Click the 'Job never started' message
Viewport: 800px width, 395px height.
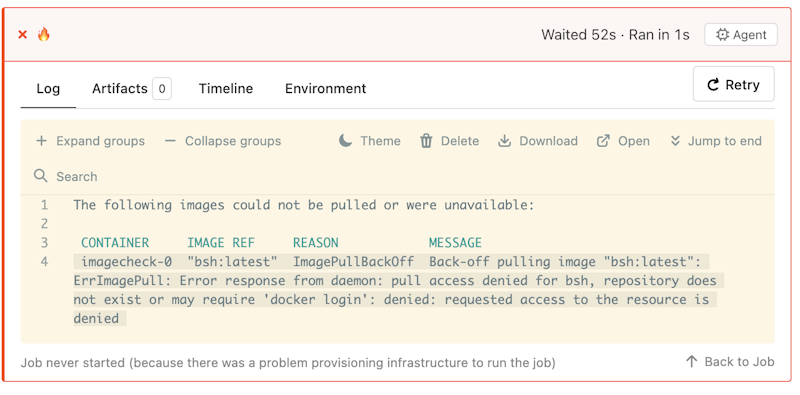pos(288,363)
